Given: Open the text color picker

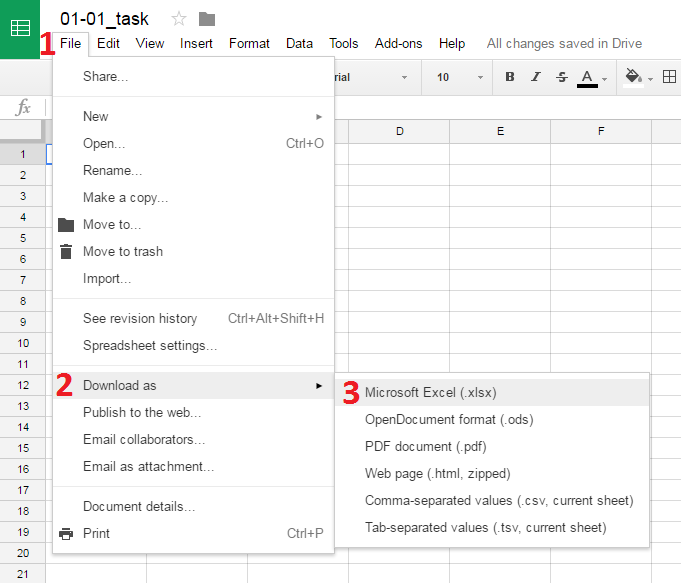Looking at the screenshot, I should click(588, 77).
